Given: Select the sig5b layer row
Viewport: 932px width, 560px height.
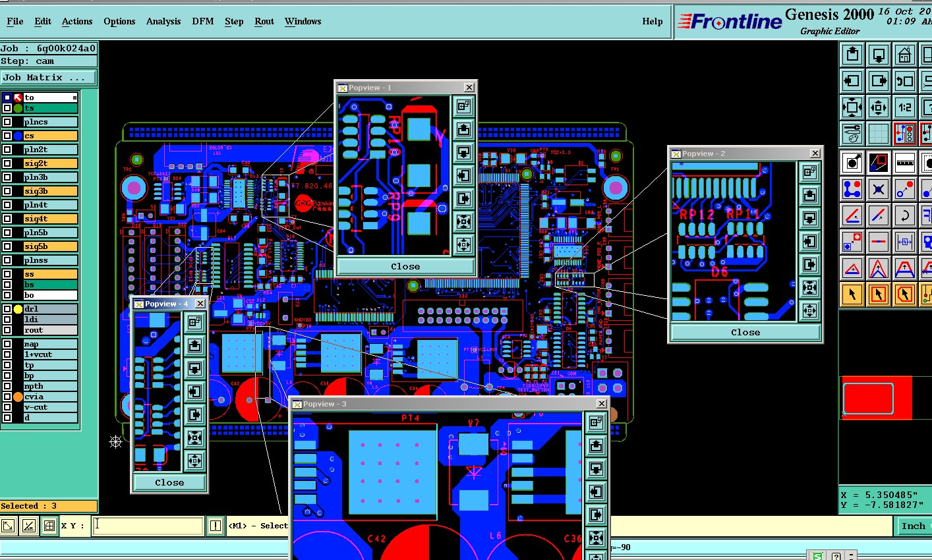Looking at the screenshot, I should 50,246.
